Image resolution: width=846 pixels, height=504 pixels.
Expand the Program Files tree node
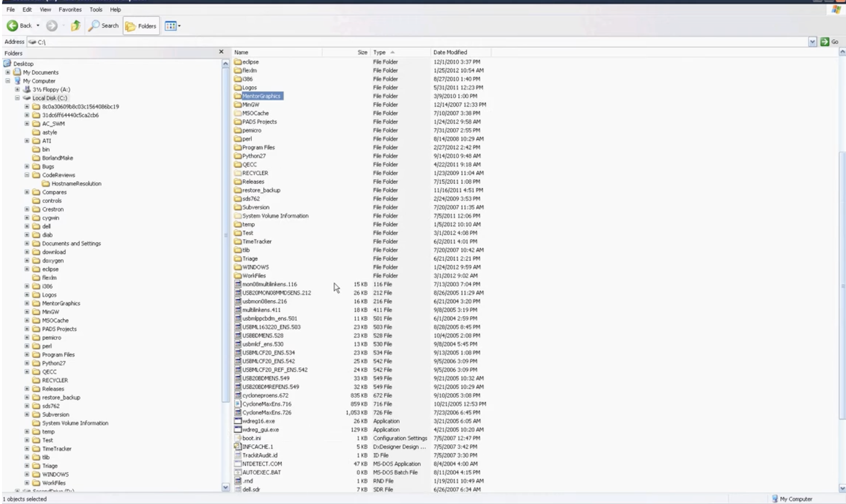tap(27, 355)
